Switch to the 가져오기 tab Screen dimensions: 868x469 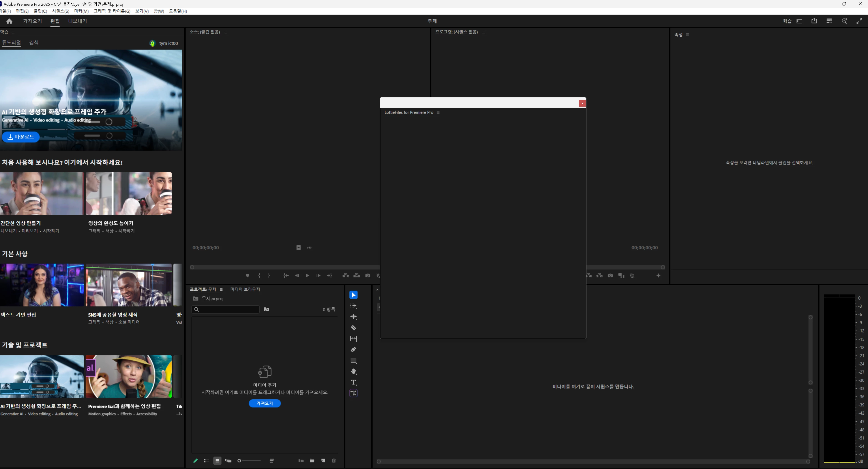point(32,21)
